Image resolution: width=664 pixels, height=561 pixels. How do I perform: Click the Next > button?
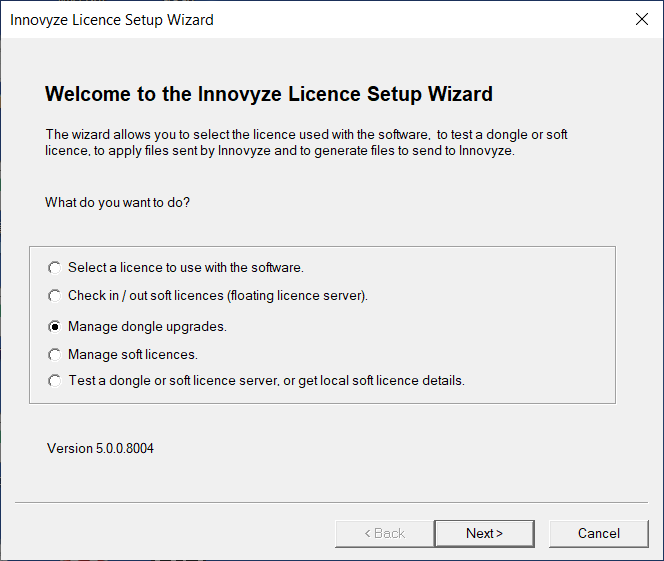484,533
